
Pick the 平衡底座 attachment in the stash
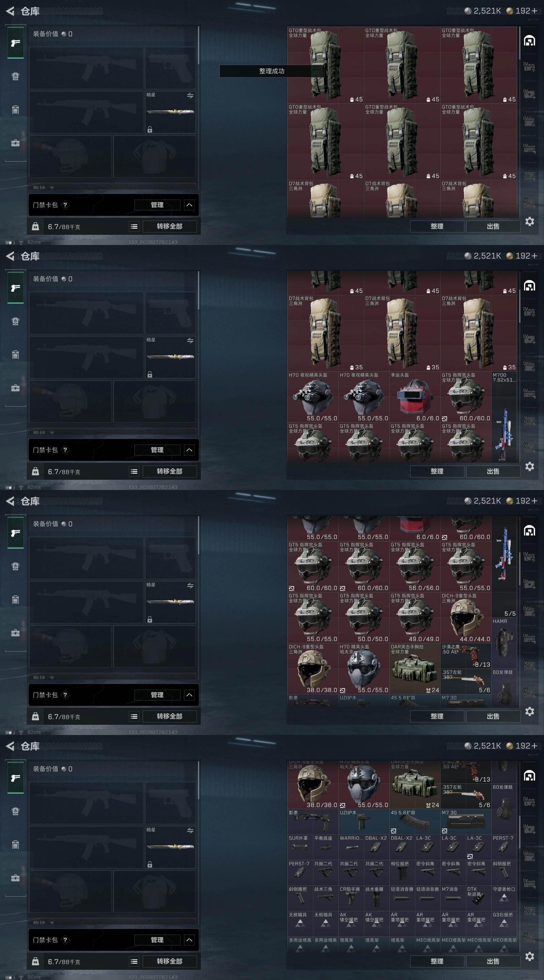(x=325, y=847)
